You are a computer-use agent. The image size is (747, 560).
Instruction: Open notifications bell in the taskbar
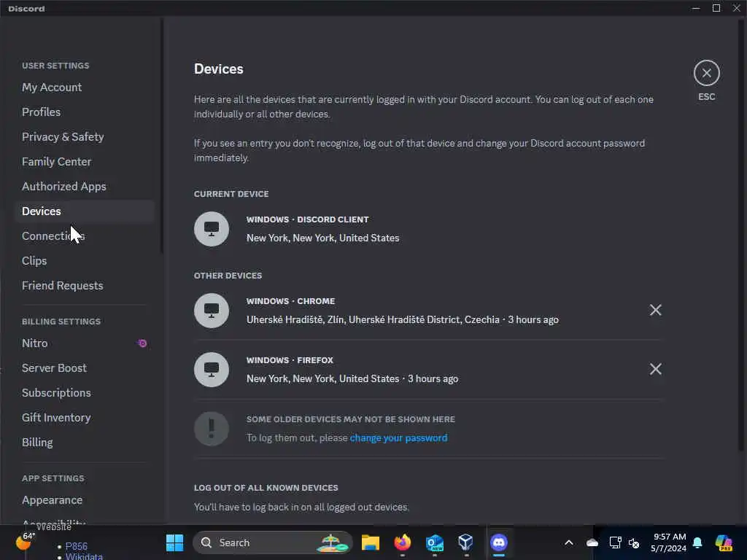point(697,542)
